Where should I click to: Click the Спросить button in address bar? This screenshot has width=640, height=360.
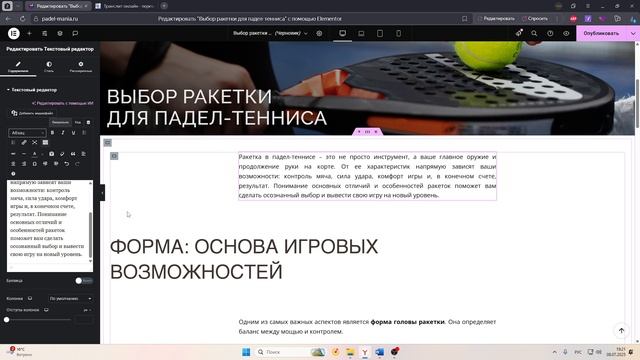click(x=535, y=18)
